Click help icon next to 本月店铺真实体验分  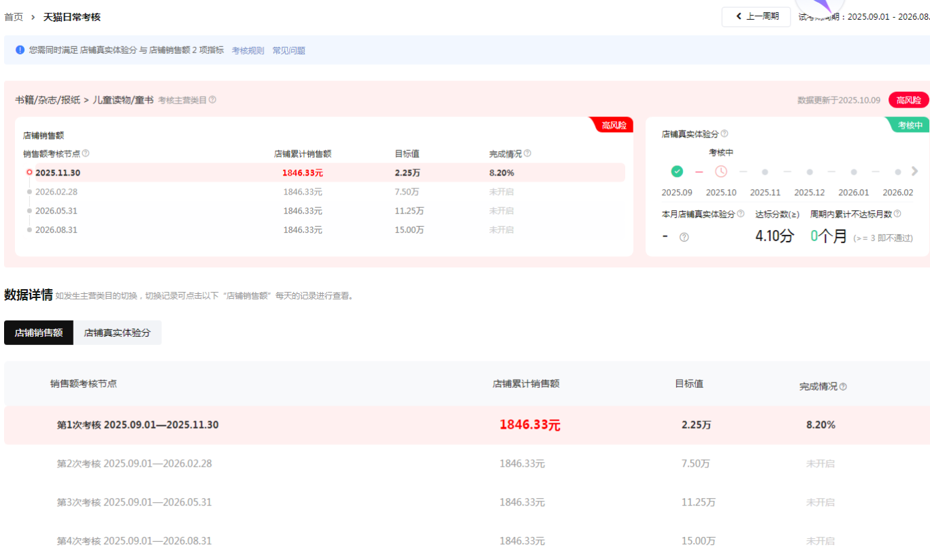pos(740,214)
